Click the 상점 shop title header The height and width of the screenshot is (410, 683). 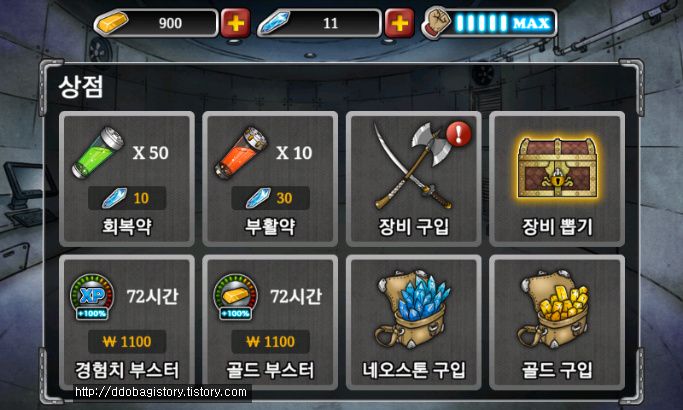pos(81,87)
